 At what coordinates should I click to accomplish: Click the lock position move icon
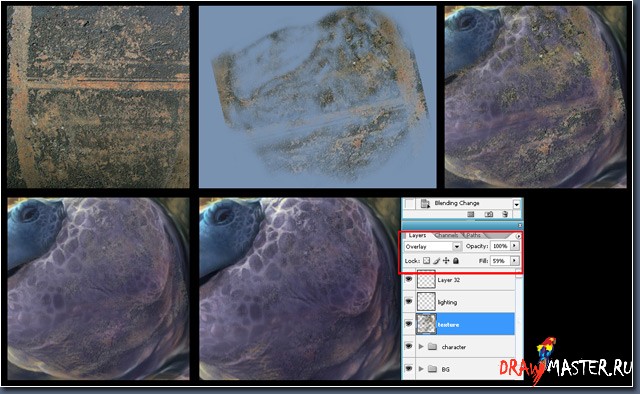pos(446,260)
